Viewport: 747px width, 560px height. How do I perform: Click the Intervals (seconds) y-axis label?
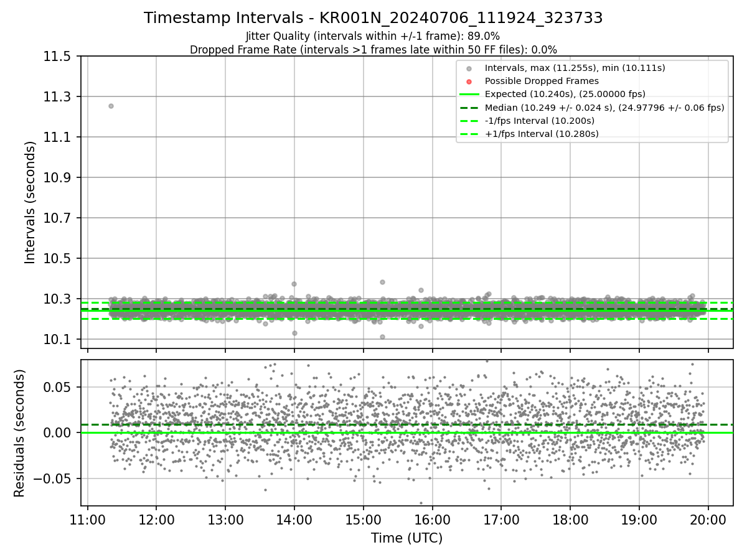pos(30,202)
